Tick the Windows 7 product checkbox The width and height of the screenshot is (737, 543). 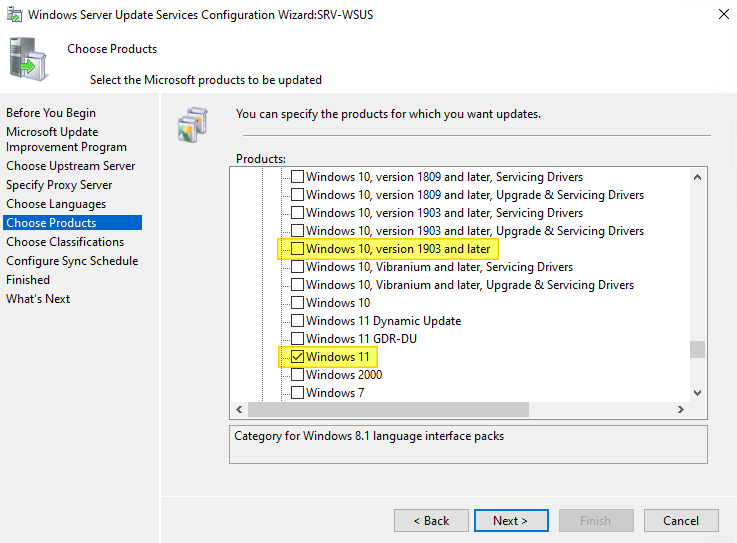click(x=297, y=393)
